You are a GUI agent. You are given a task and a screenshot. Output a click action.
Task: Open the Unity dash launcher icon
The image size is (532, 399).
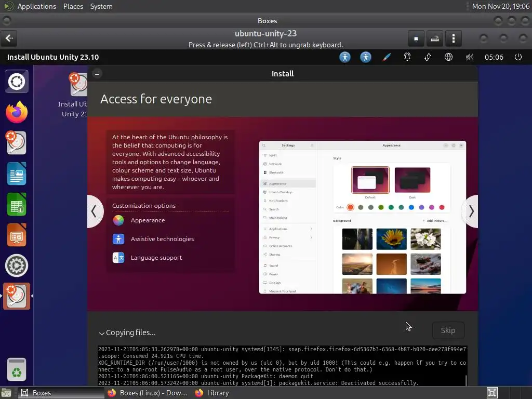point(17,82)
